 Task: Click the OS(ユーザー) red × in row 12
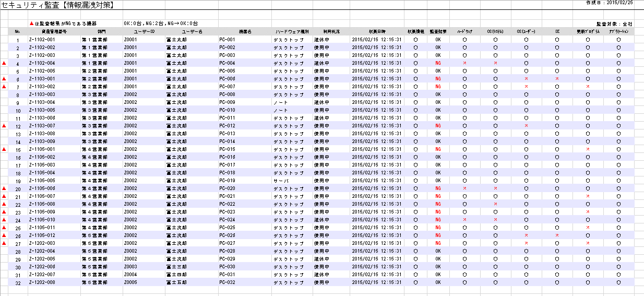click(526, 126)
